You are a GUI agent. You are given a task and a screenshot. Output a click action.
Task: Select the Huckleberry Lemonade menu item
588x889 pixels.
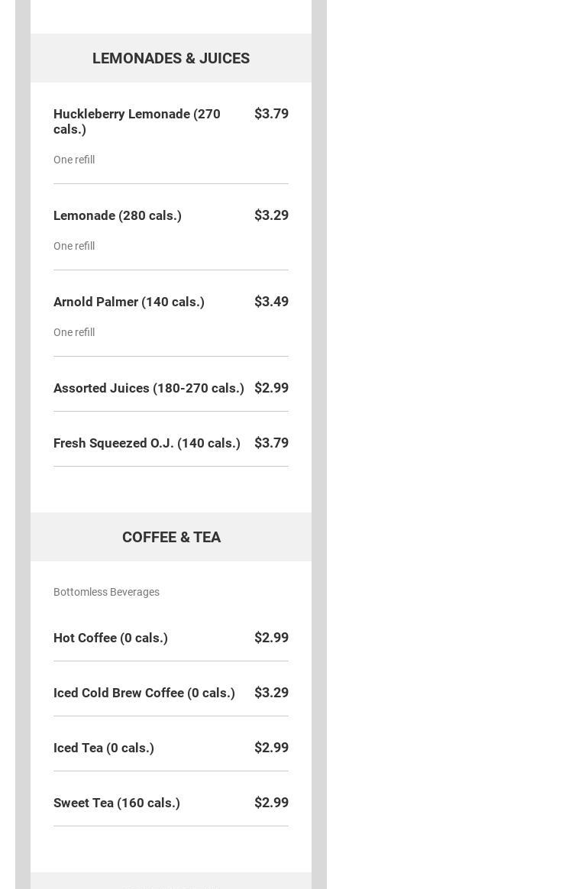click(137, 121)
